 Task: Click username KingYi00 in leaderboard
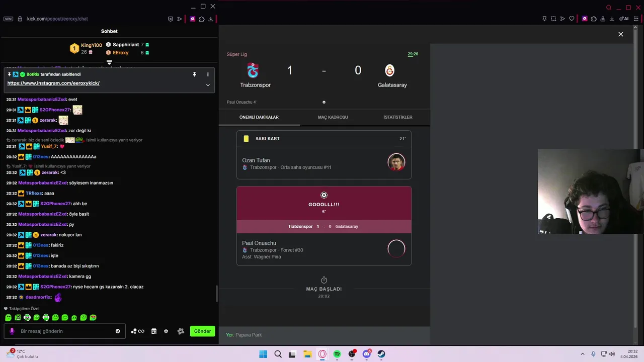pos(92,45)
